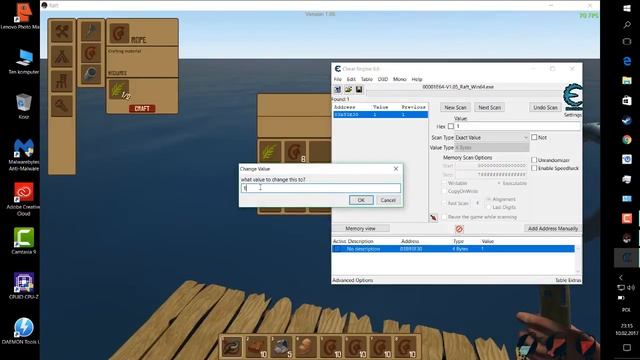Click the New Scan button
Viewport: 640px width, 360px height.
pyautogui.click(x=455, y=107)
